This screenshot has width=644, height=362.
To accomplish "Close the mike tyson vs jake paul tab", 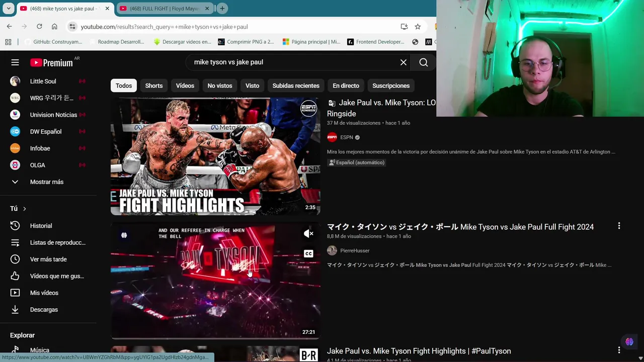I will [x=107, y=9].
